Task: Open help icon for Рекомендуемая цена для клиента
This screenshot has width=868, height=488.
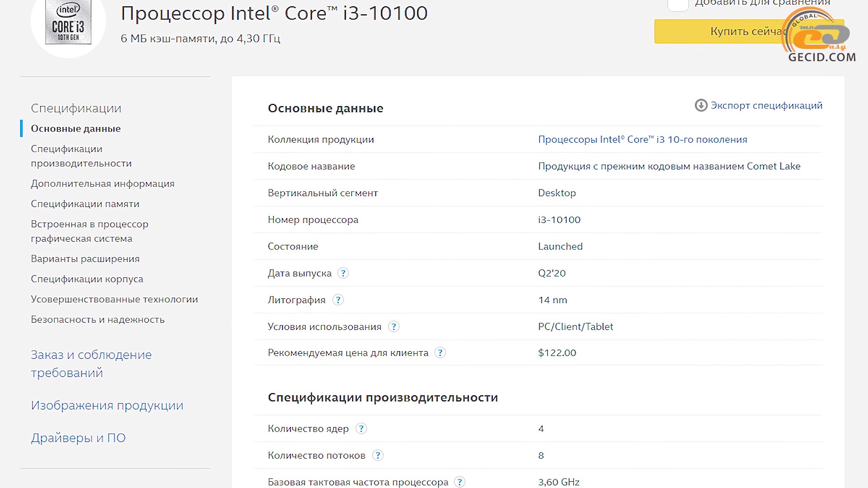Action: [440, 352]
